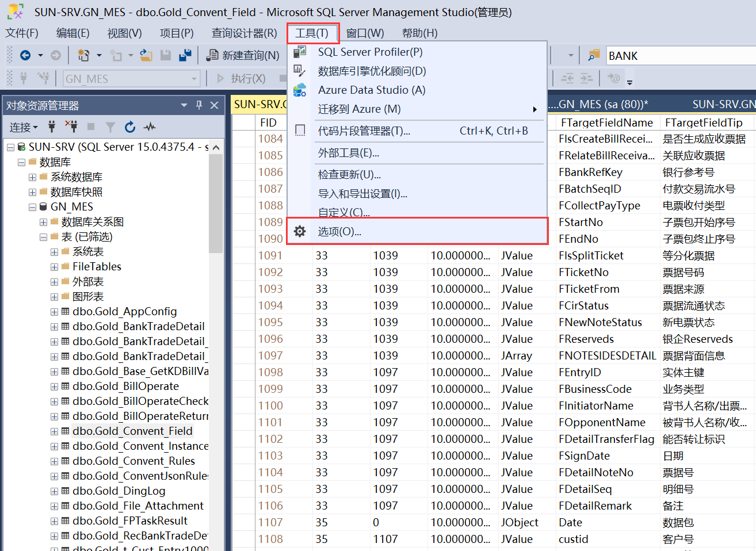Click the disconnect plug icon with red X
Image resolution: width=756 pixels, height=551 pixels.
point(71,127)
